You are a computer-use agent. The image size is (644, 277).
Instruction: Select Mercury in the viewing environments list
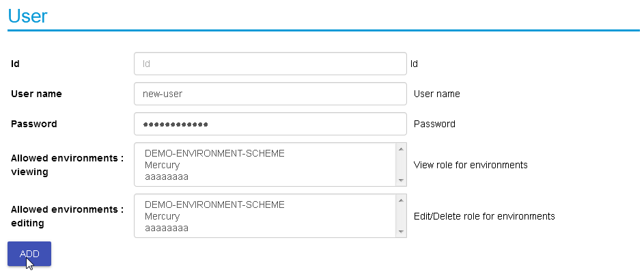(x=163, y=165)
